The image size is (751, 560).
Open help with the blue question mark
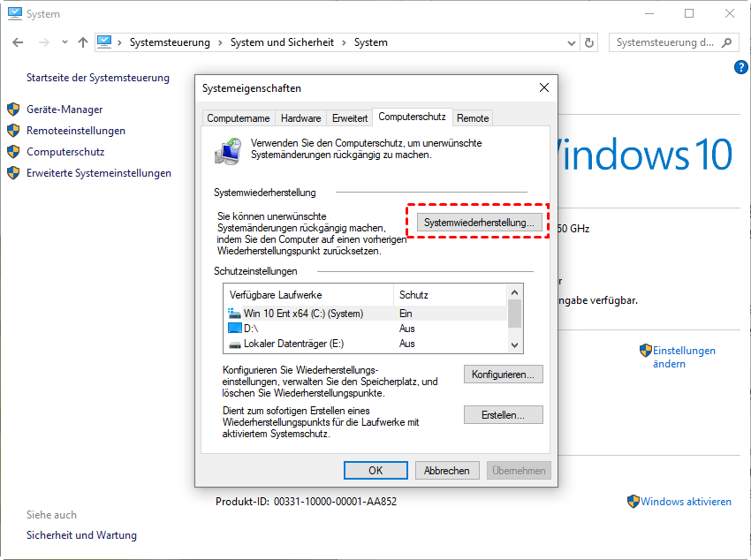pos(741,67)
